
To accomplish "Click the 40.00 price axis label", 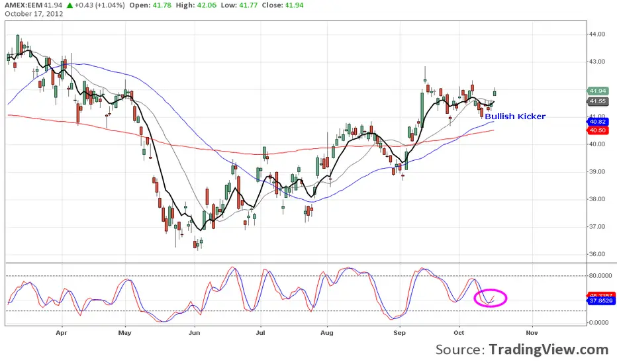I will coord(597,144).
